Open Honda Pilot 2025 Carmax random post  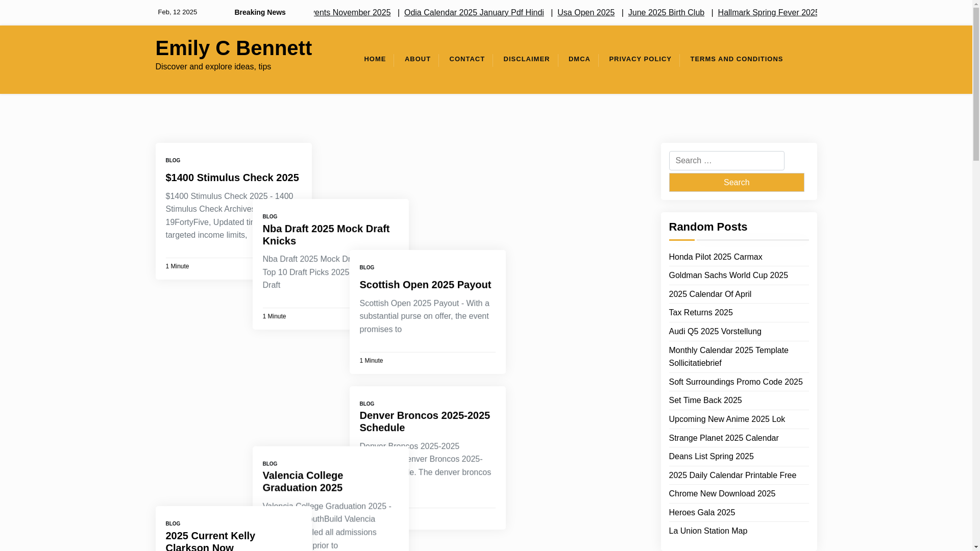[x=715, y=257]
